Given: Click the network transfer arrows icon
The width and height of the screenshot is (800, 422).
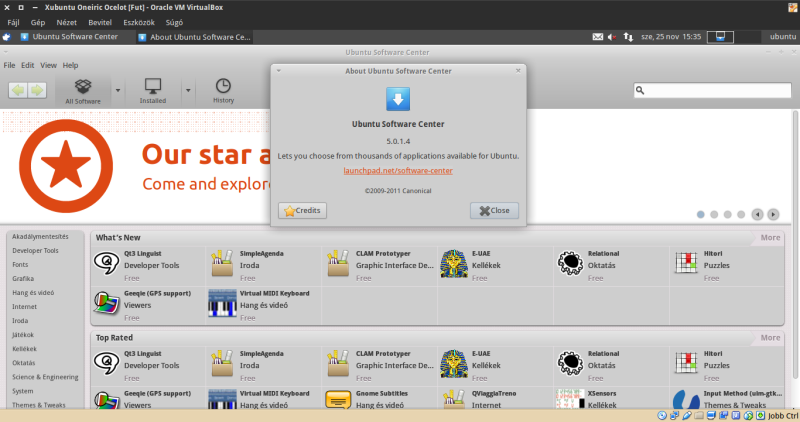Looking at the screenshot, I should coord(628,37).
